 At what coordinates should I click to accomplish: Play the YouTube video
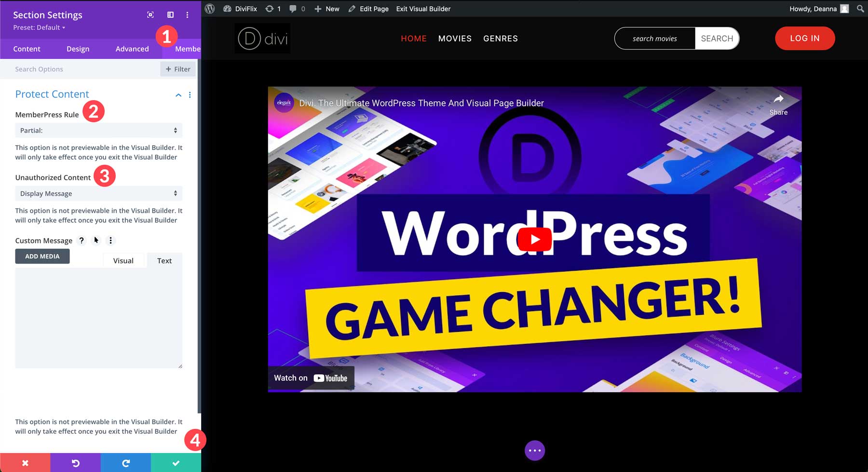[x=535, y=240]
